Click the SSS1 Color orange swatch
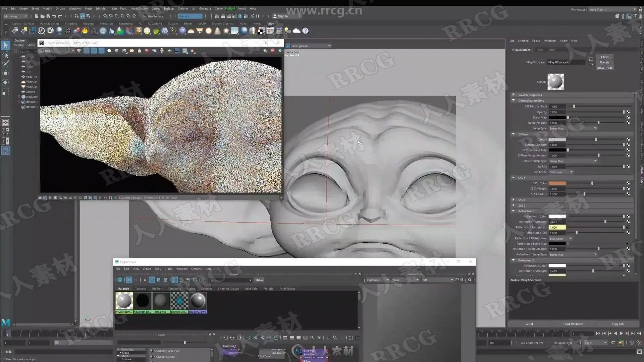 pyautogui.click(x=557, y=183)
